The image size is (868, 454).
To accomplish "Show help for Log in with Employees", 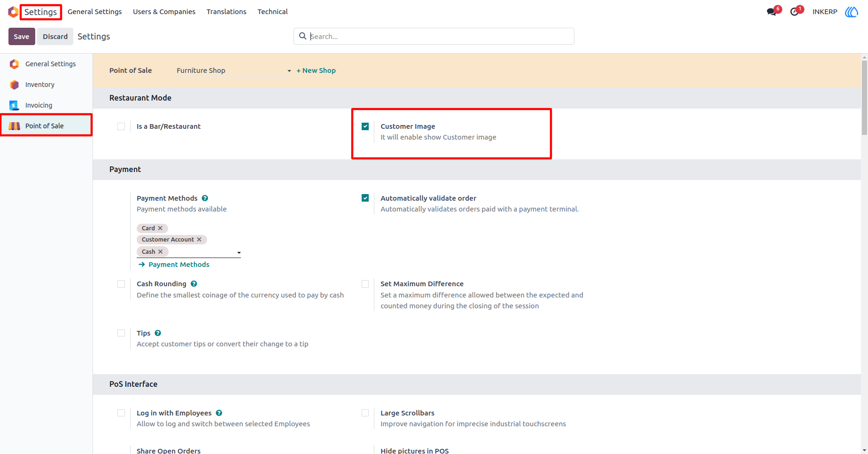I will (219, 413).
